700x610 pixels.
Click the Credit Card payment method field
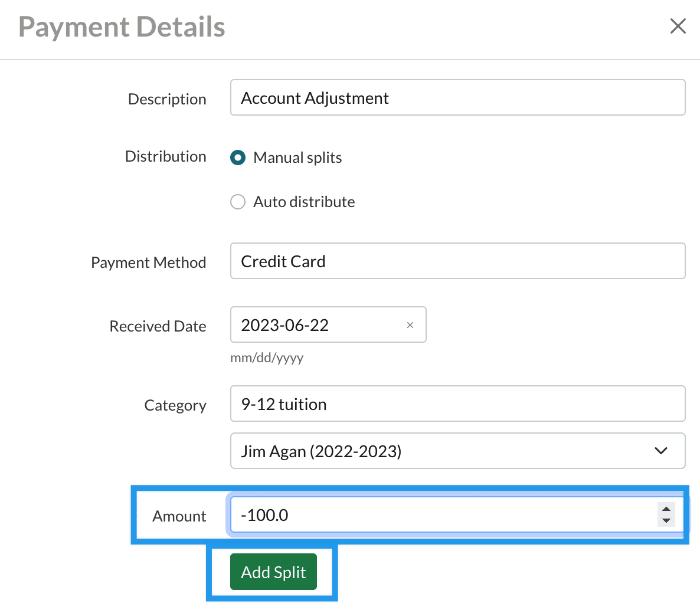(x=457, y=261)
